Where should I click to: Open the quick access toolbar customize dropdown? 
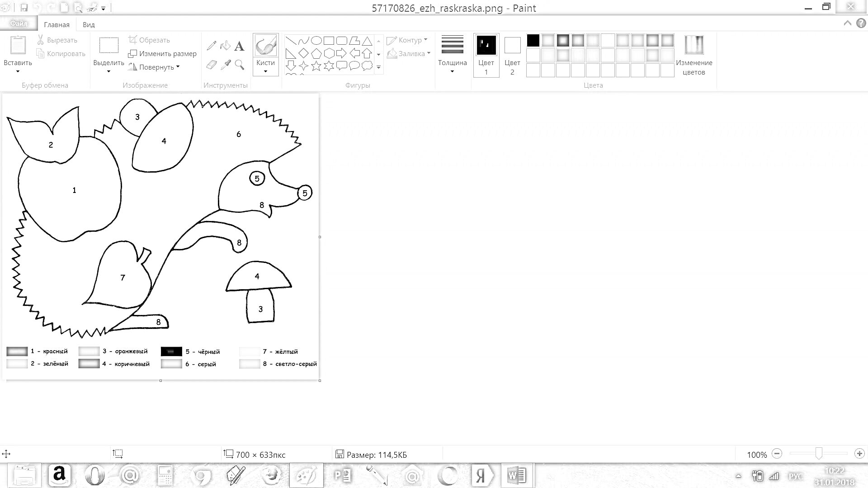pos(104,9)
